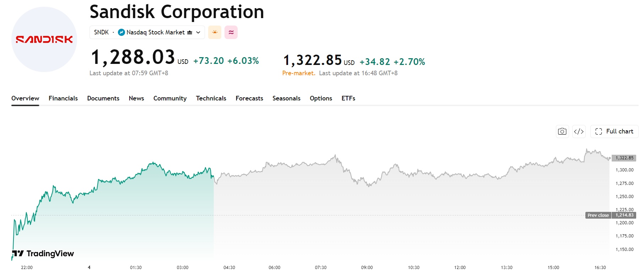644x274 pixels.
Task: Click the Sandisk logo image
Action: [44, 39]
